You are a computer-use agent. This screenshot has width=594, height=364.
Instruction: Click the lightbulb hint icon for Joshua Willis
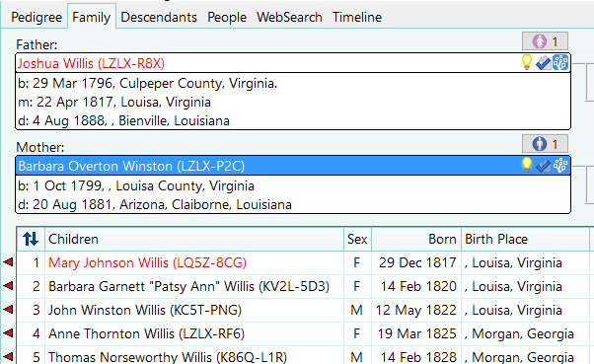click(x=527, y=62)
